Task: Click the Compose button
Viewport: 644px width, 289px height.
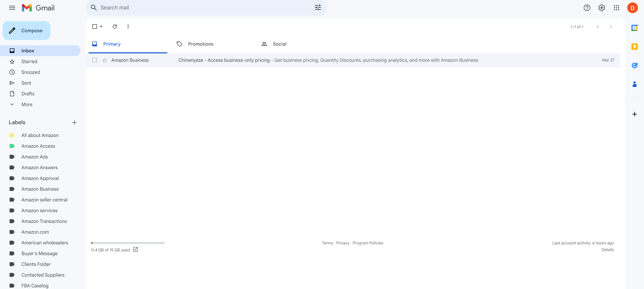Action: click(26, 31)
